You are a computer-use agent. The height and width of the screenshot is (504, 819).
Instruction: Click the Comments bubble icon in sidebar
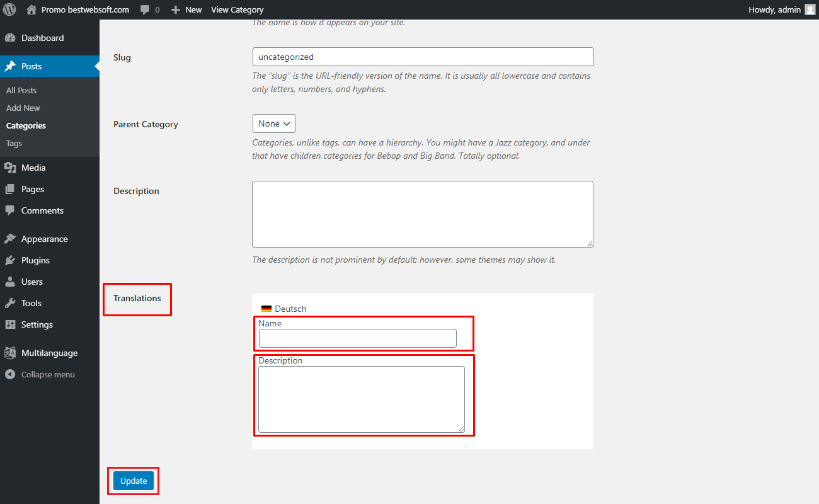10,210
